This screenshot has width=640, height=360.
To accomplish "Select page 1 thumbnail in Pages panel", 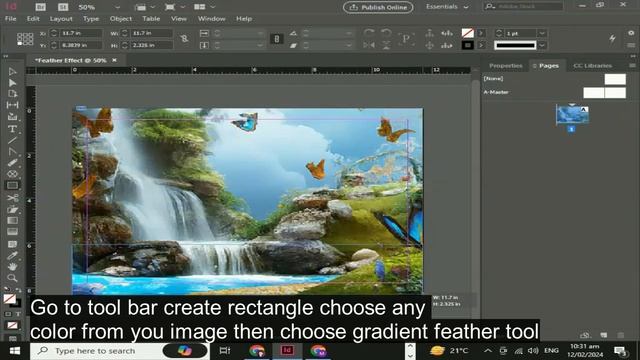I will pos(572,114).
